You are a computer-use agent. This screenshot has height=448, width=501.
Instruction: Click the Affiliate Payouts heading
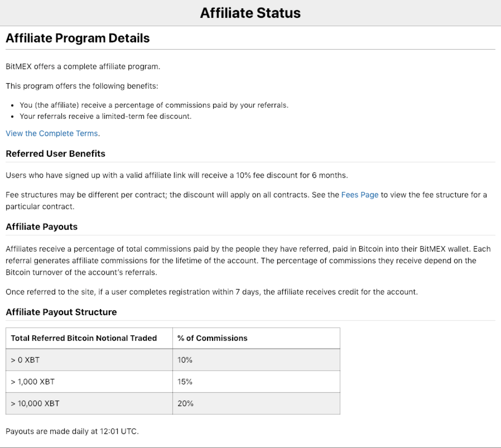pos(41,227)
